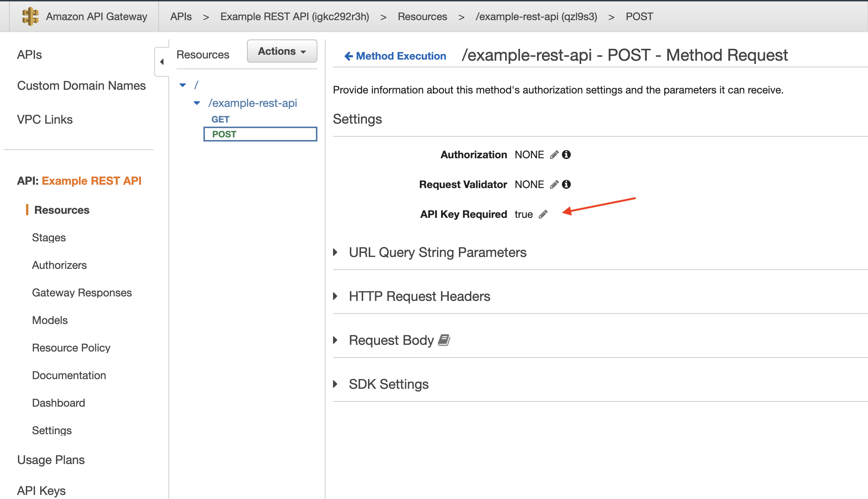This screenshot has height=499, width=868.
Task: Expand the SDK Settings section
Action: (338, 384)
